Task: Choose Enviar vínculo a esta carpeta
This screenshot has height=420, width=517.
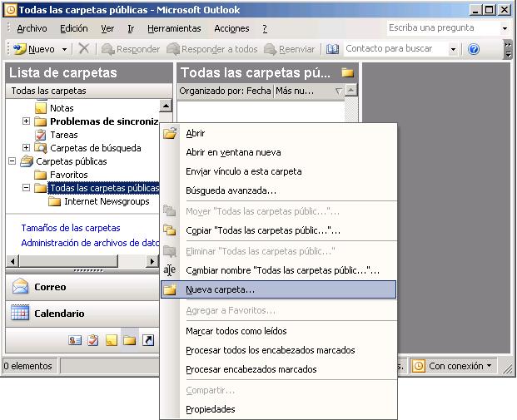Action: tap(279, 171)
